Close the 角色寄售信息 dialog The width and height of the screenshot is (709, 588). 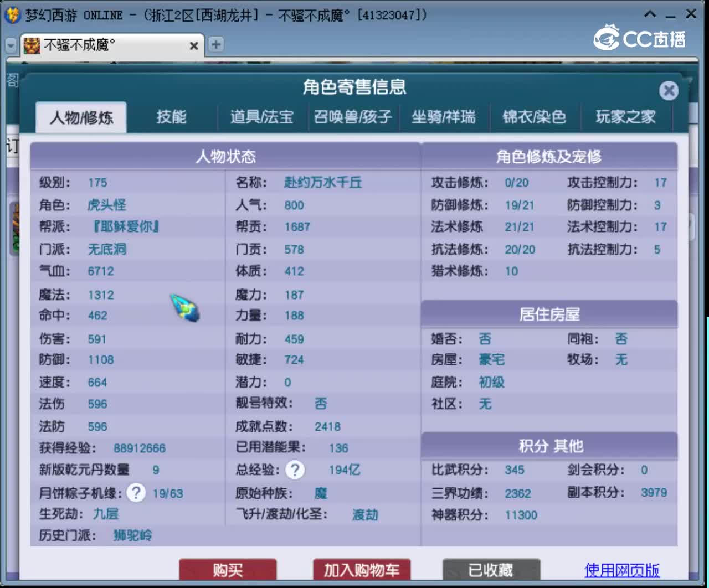669,90
